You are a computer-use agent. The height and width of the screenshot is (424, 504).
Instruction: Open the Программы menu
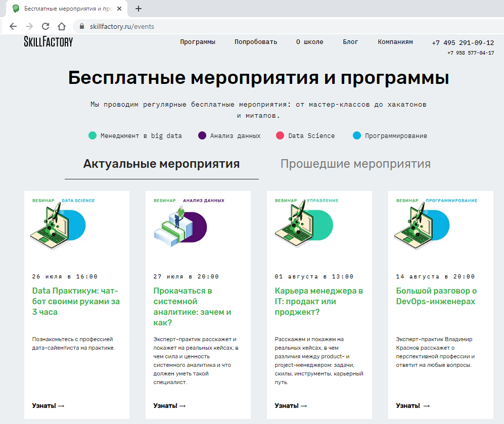(x=198, y=42)
